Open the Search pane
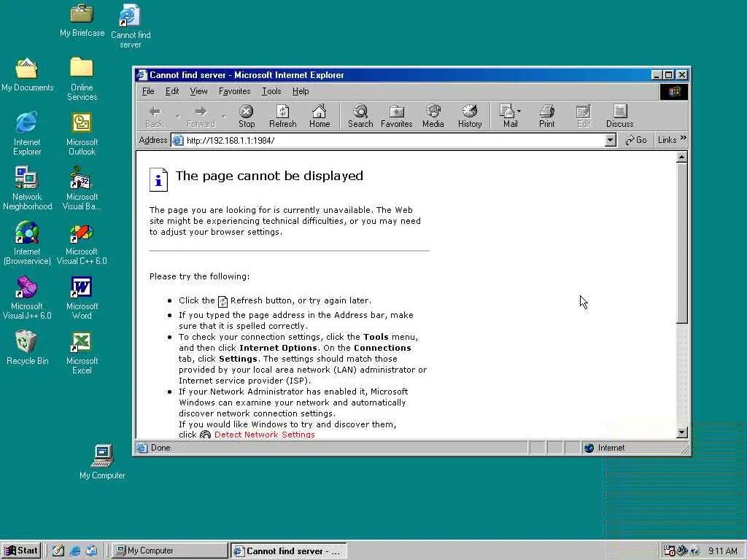Viewport: 747px width, 560px height. (x=360, y=116)
